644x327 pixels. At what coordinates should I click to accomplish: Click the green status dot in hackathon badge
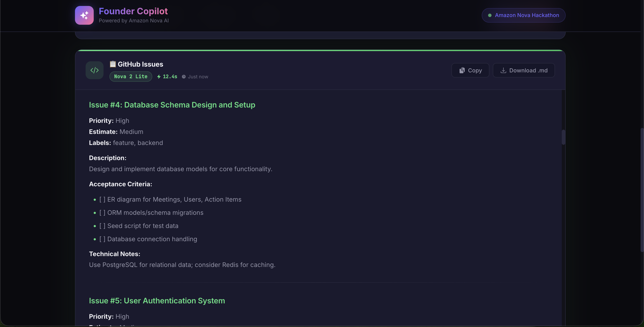(490, 15)
